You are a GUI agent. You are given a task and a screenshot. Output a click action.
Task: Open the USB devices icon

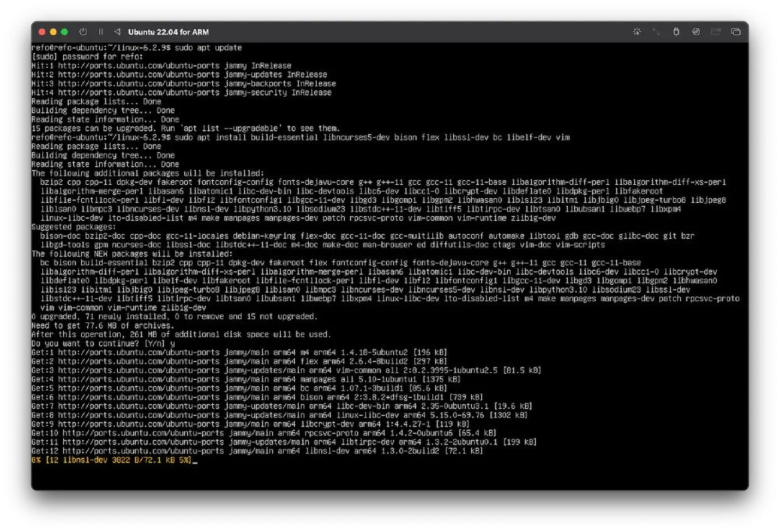pyautogui.click(x=675, y=31)
